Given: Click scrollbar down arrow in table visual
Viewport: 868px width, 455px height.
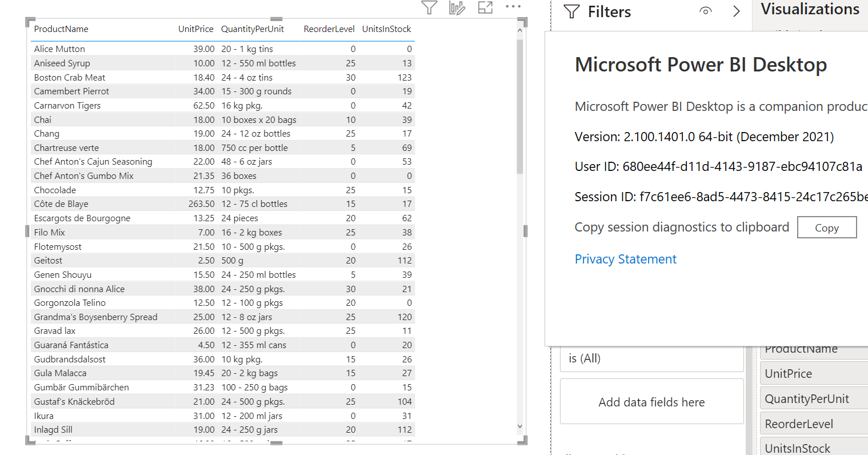Looking at the screenshot, I should pyautogui.click(x=519, y=426).
